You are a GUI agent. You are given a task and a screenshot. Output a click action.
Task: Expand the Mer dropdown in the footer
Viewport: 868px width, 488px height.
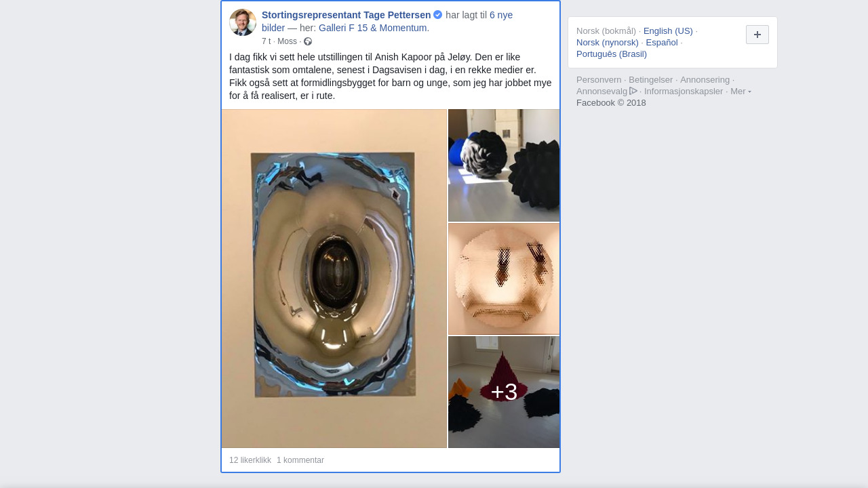click(x=741, y=91)
